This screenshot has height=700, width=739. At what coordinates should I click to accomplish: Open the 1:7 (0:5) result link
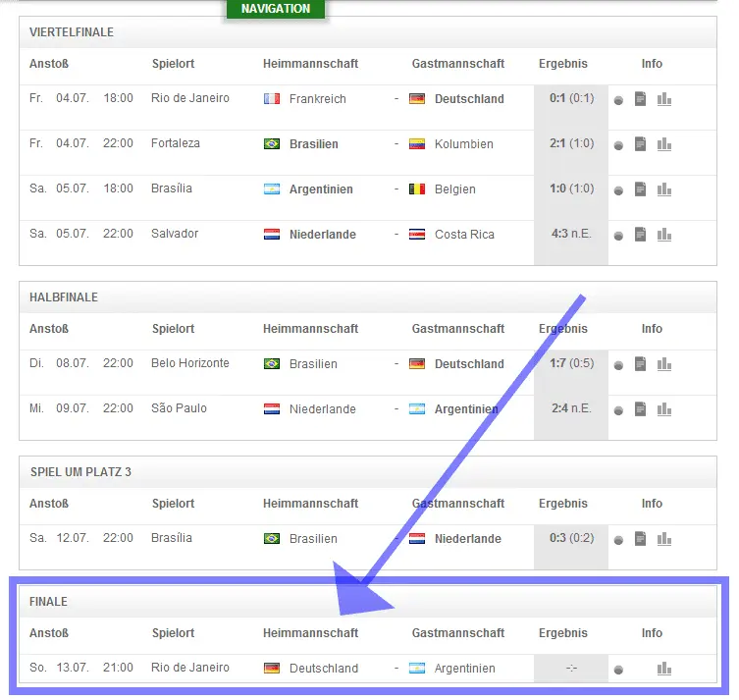(x=570, y=363)
